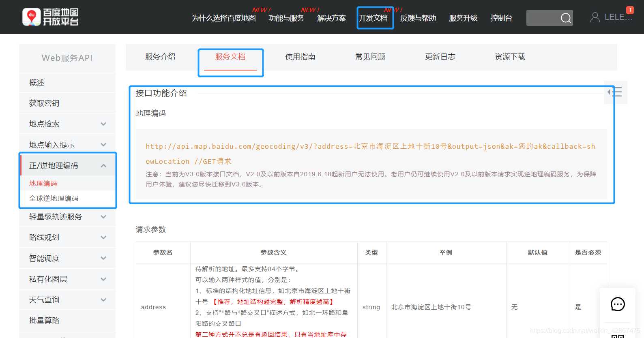Collapse the 正/逆地理编码 chevron

point(103,165)
